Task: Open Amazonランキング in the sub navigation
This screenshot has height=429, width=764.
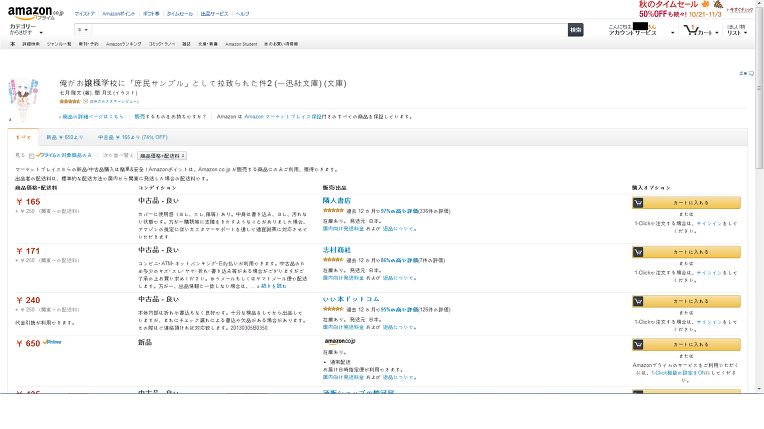Action: pos(124,44)
